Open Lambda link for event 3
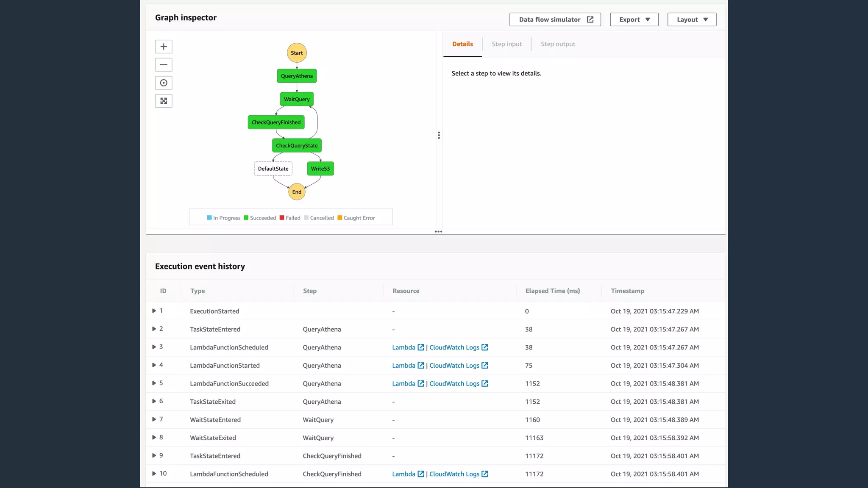Screen dimensions: 868x488 (x=403, y=347)
